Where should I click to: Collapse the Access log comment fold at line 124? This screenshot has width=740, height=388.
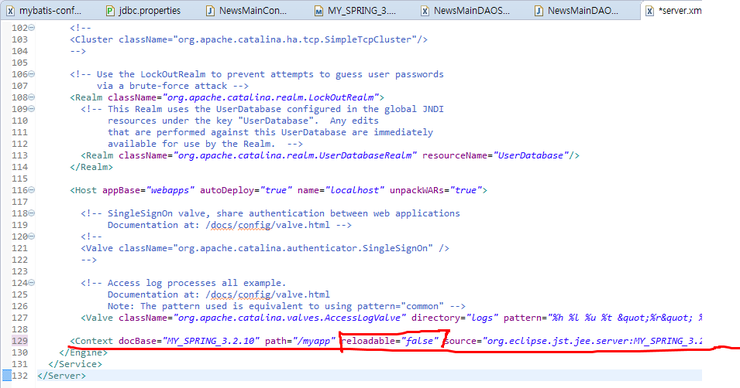pos(32,283)
